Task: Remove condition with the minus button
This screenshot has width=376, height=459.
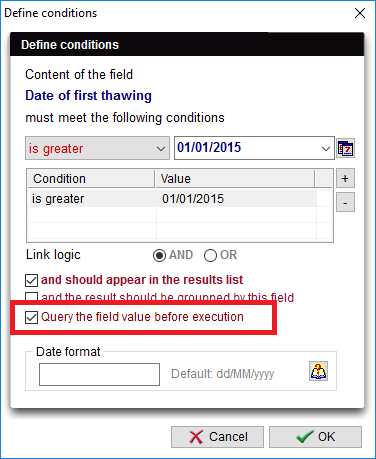Action: tap(345, 202)
